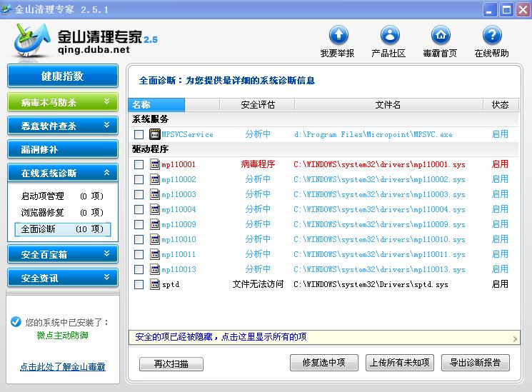This screenshot has width=532, height=392.
Task: Open 在线帮助 question mark icon
Action: 492,34
